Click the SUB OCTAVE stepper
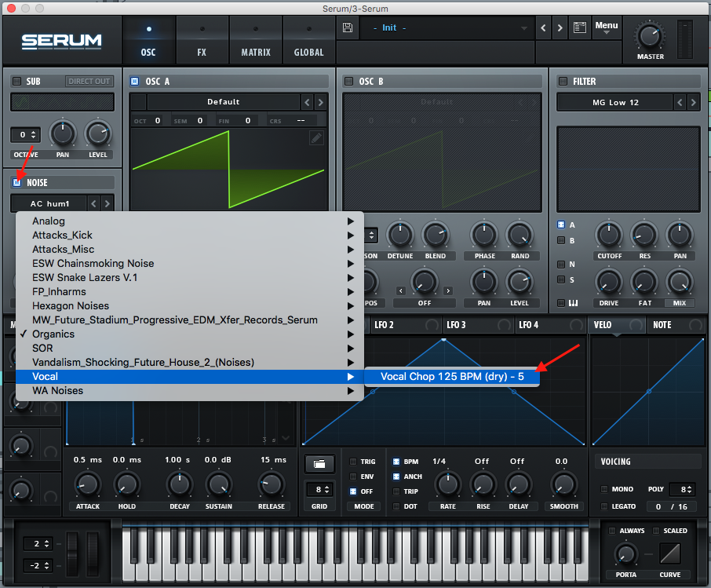711x588 pixels. tap(25, 135)
